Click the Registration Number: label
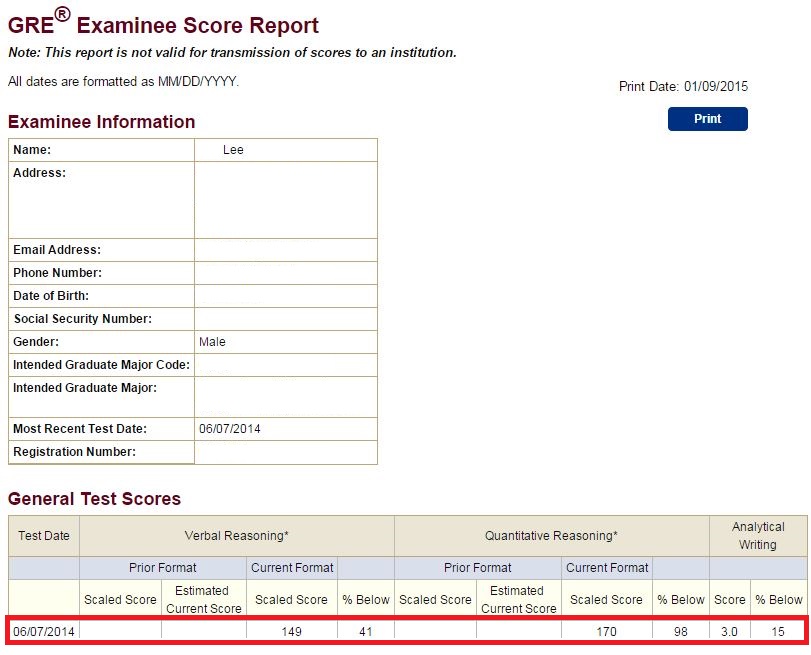The image size is (811, 655). pos(74,452)
